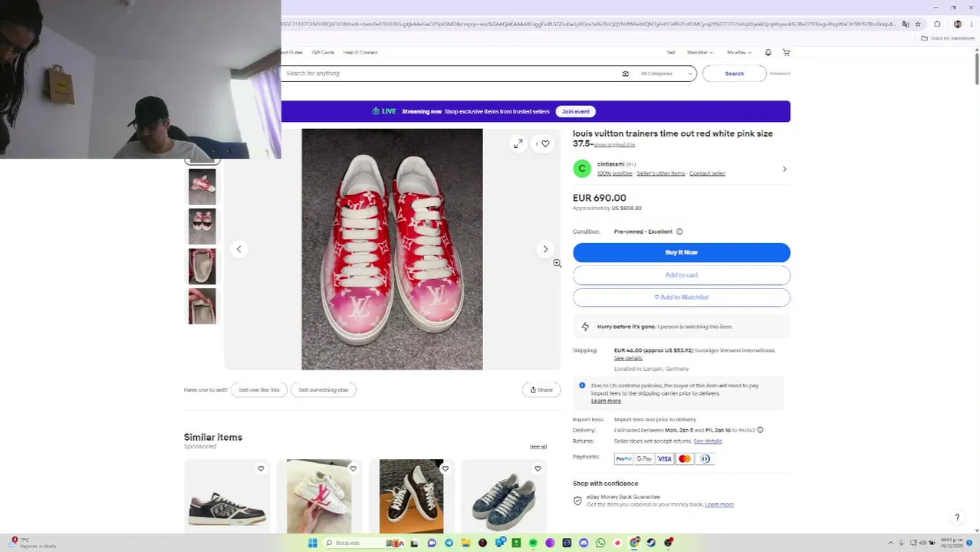Open the shopping cart icon
This screenshot has width=980, height=552.
[786, 52]
